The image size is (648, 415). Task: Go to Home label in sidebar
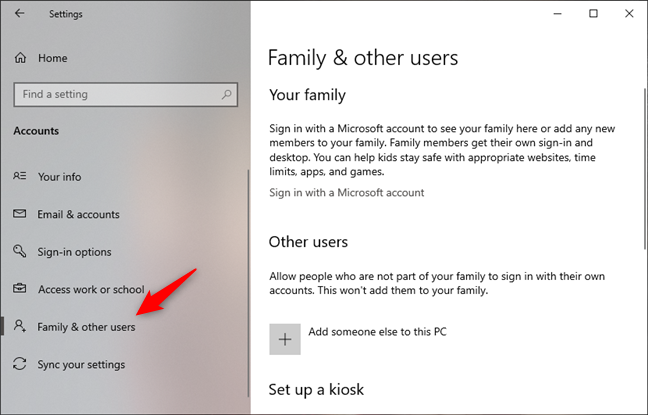52,58
